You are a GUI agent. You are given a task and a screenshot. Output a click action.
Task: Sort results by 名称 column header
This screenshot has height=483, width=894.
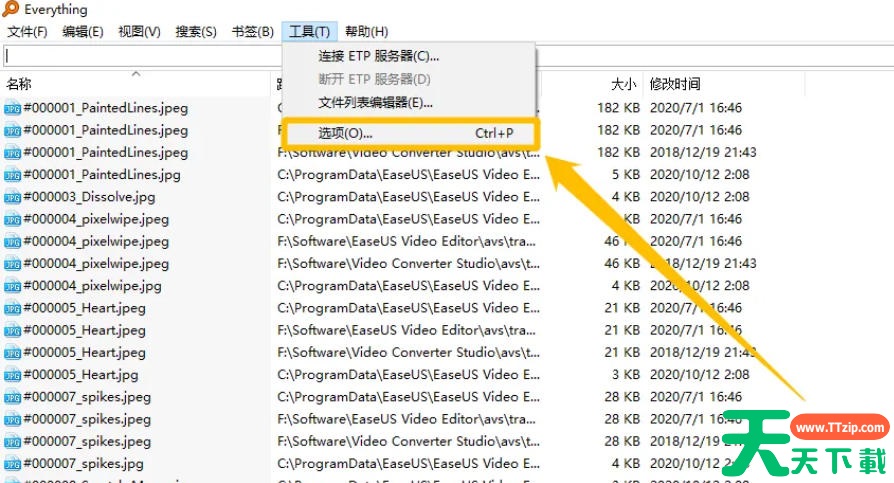[x=19, y=84]
